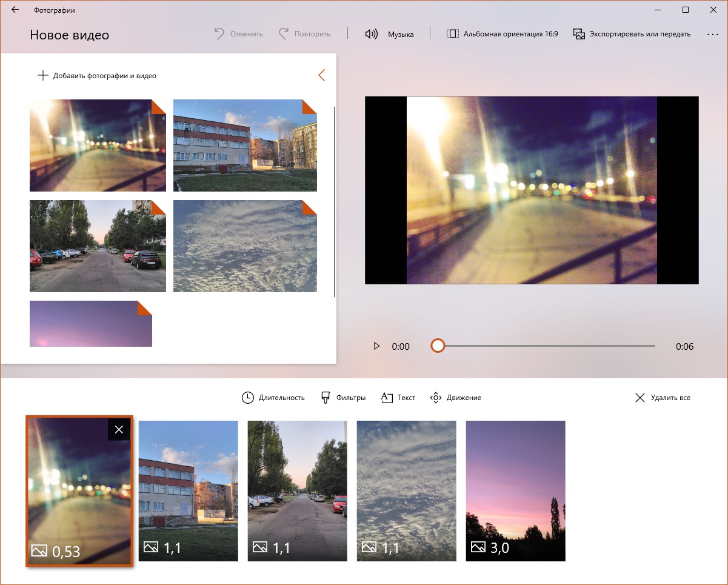Select the street with parked cars library thumbnail
Viewport: 728px width, 585px height.
(98, 246)
